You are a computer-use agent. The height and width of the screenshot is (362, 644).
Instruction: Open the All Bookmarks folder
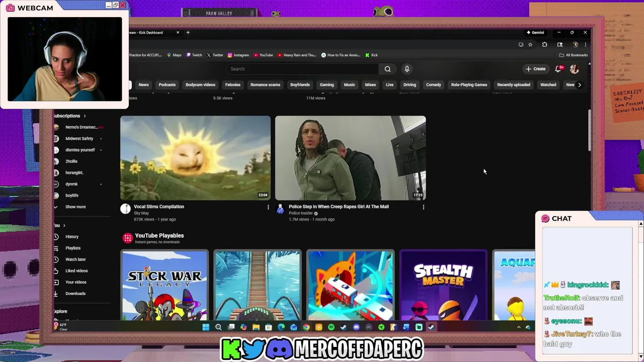(x=573, y=55)
